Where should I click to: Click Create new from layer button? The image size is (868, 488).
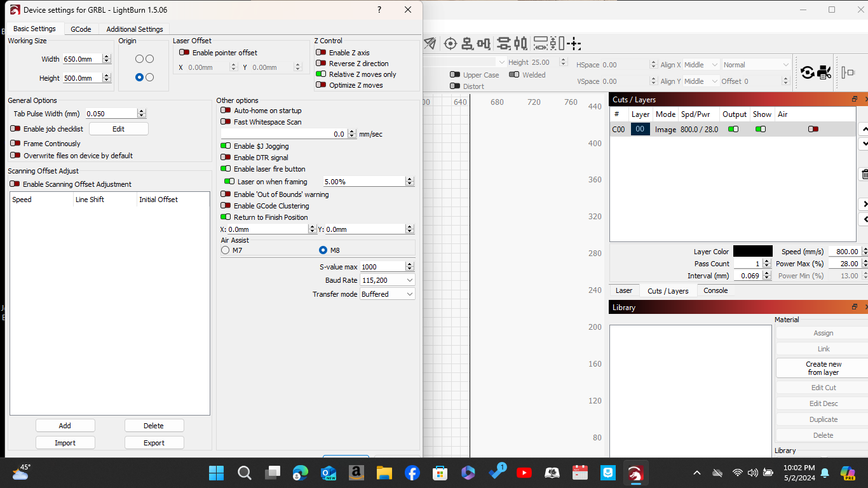tap(824, 369)
